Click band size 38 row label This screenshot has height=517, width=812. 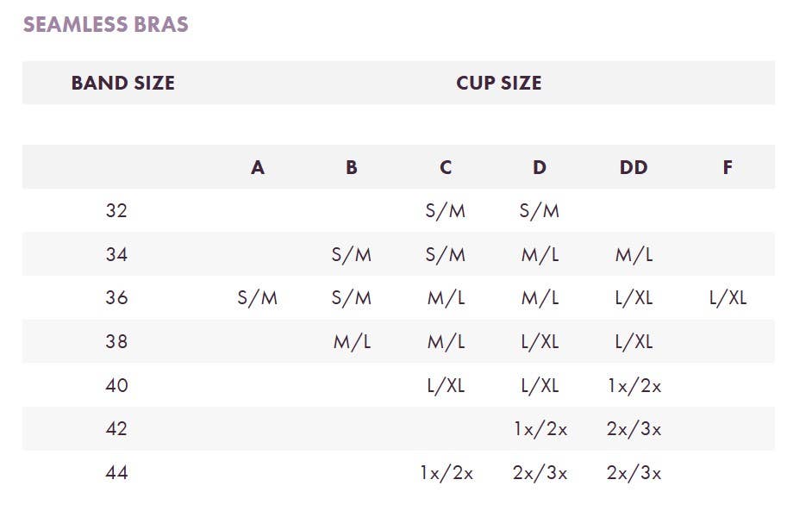[116, 342]
